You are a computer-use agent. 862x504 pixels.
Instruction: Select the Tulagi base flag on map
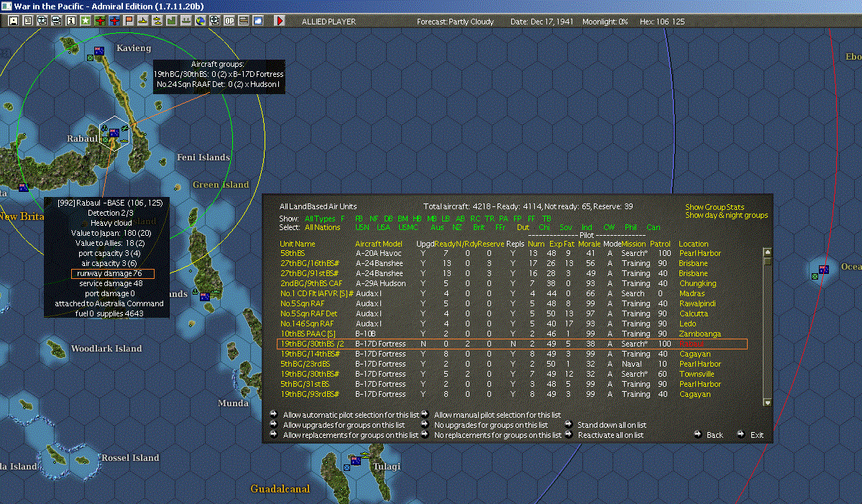357,461
